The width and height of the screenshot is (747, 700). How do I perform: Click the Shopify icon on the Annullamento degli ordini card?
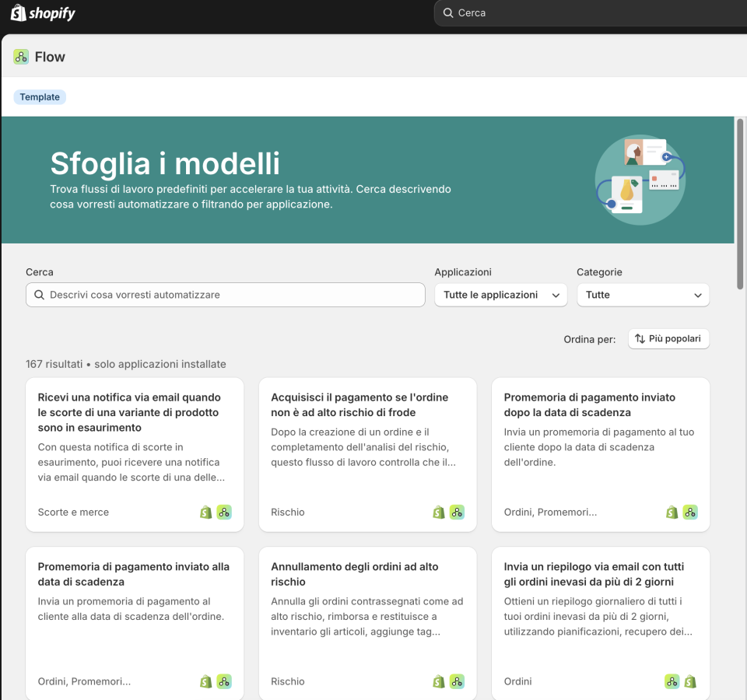point(439,681)
